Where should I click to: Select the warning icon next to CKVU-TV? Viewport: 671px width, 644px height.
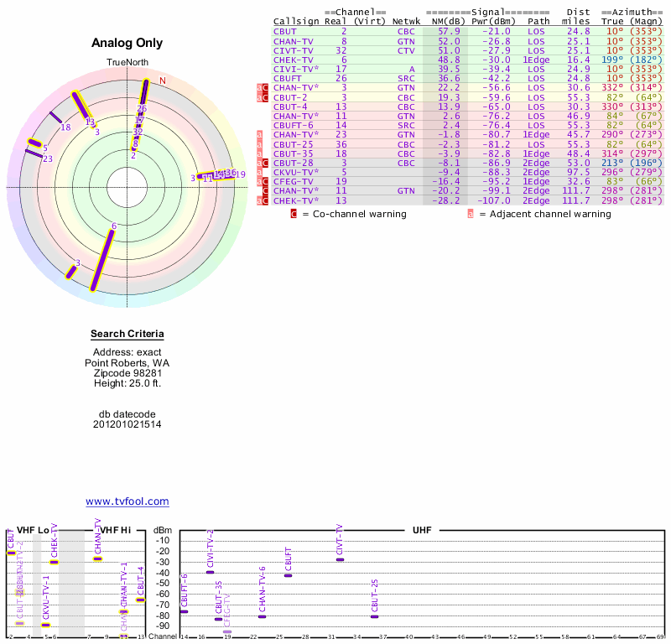(259, 172)
